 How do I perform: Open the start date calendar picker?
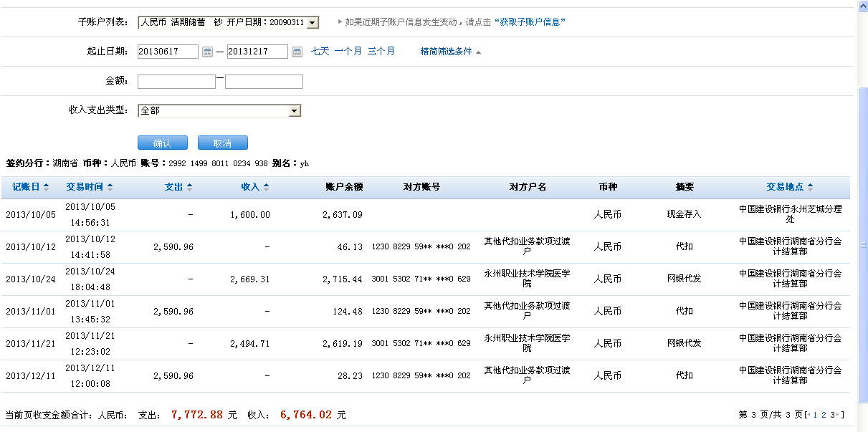tap(208, 52)
